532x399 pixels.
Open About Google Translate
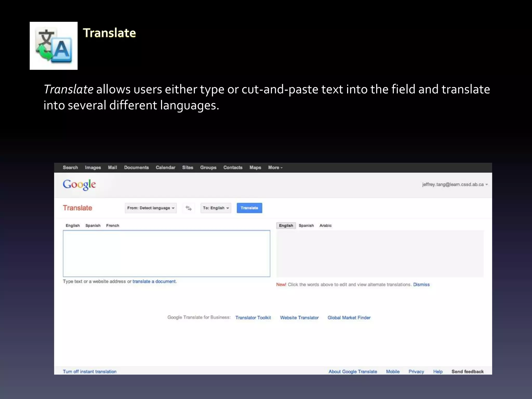[353, 371]
